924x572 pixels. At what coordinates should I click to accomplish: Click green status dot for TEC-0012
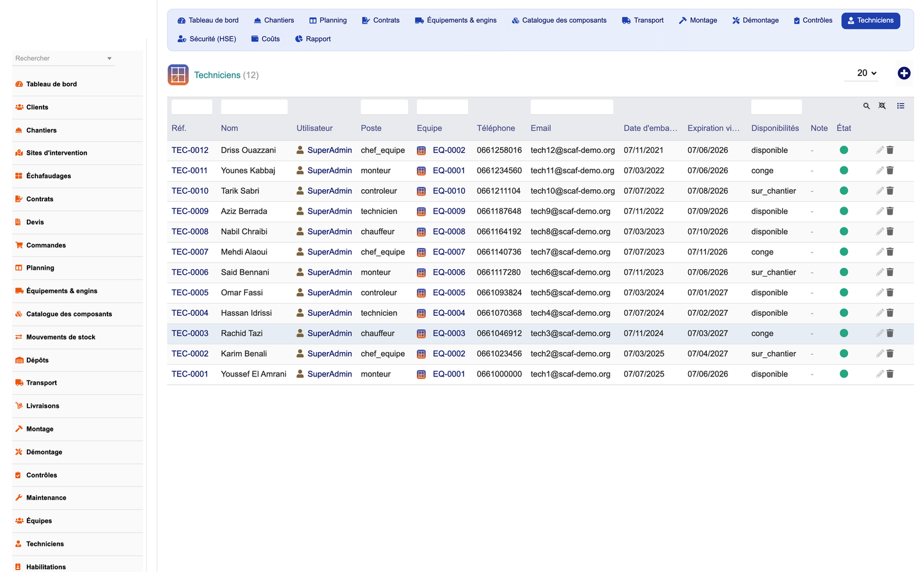point(843,150)
